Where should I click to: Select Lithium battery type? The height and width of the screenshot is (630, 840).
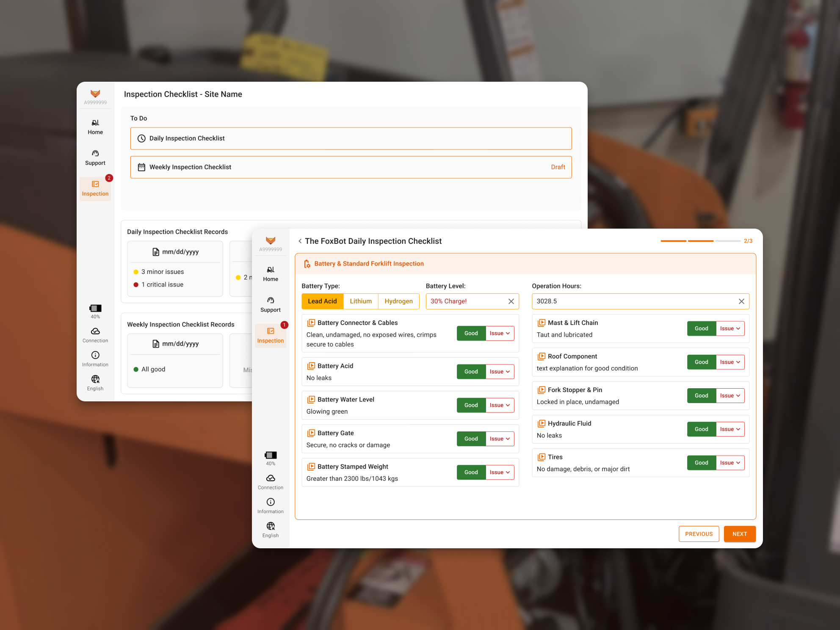(361, 301)
